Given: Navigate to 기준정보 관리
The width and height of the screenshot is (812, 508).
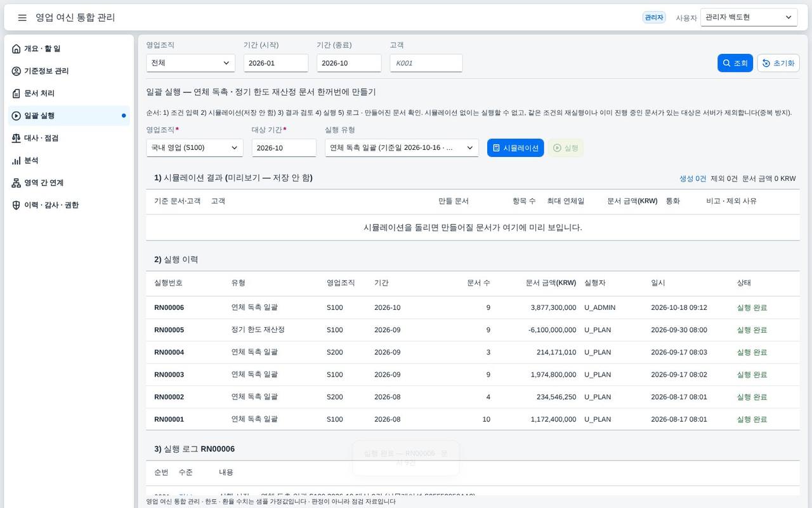Looking at the screenshot, I should click(x=69, y=71).
